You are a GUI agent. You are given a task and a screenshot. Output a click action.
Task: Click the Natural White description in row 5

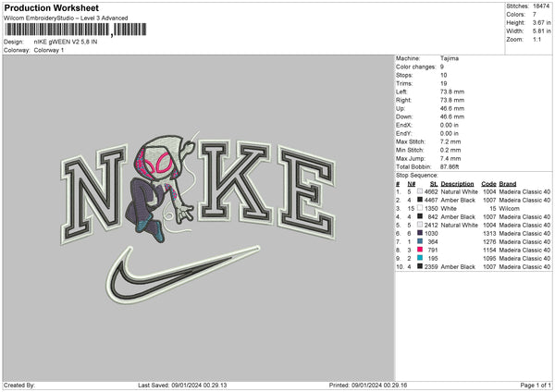click(x=459, y=225)
